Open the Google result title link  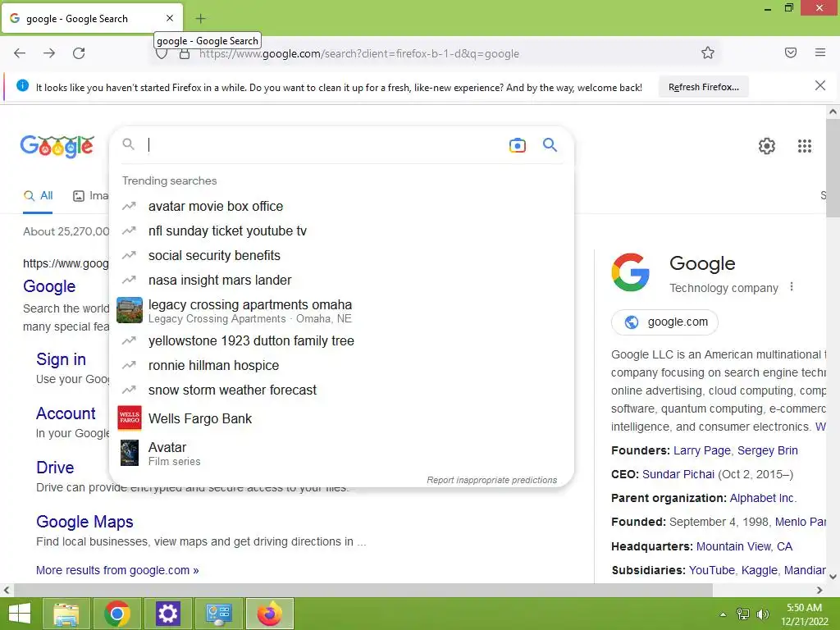pos(49,286)
